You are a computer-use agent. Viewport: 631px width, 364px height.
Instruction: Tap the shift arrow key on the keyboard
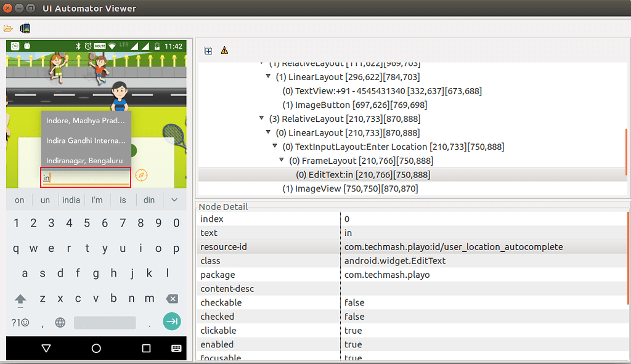click(x=20, y=300)
